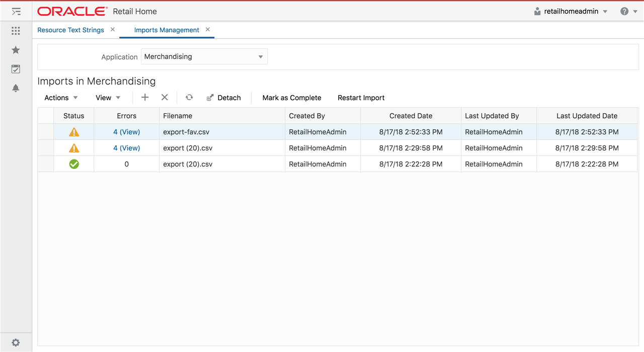Open the 4 (View) errors link for export-fav.csv
644x352 pixels.
pyautogui.click(x=126, y=132)
